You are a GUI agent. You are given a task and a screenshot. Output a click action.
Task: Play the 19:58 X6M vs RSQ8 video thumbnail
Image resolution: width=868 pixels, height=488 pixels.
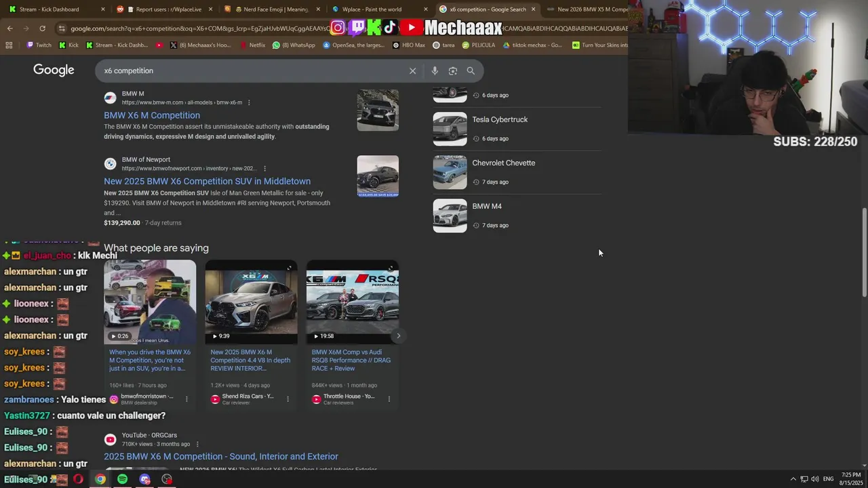tap(353, 302)
